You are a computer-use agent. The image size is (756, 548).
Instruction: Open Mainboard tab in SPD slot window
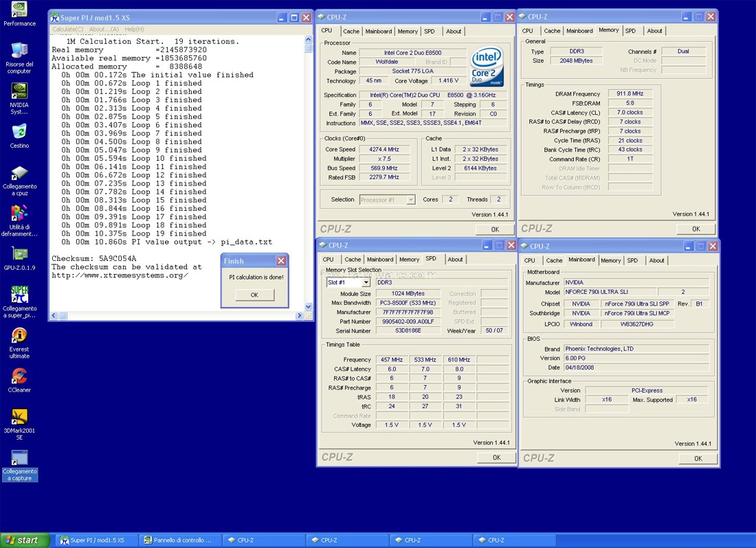coord(381,260)
